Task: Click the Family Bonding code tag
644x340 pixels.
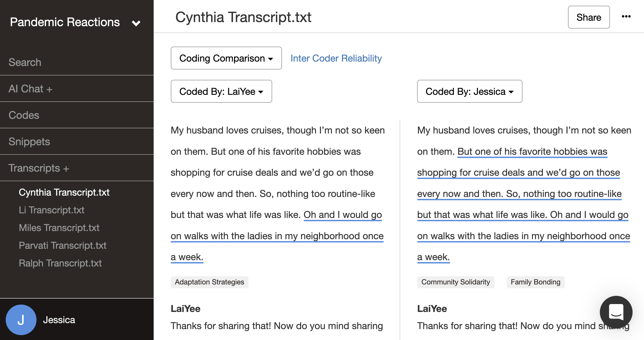Action: click(535, 282)
